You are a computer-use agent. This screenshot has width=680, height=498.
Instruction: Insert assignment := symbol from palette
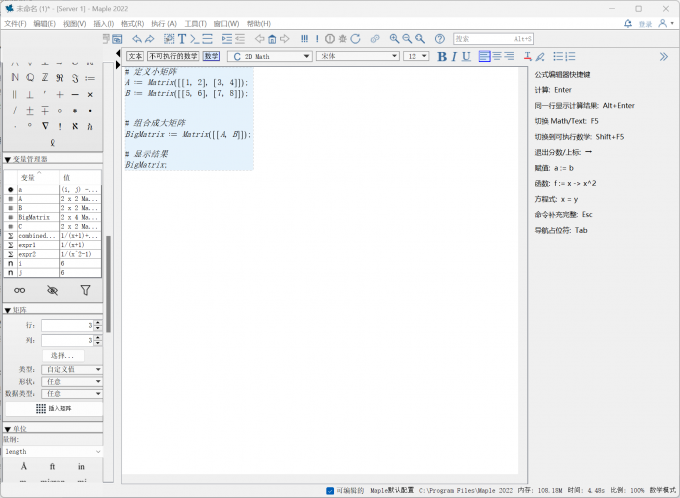pyautogui.click(x=90, y=79)
